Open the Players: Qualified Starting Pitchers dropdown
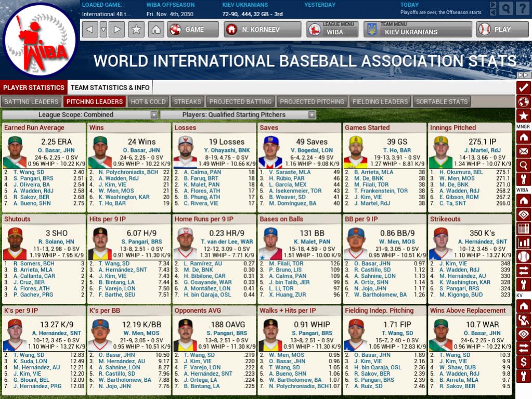Viewport: 532px width, 399px height. pos(238,115)
